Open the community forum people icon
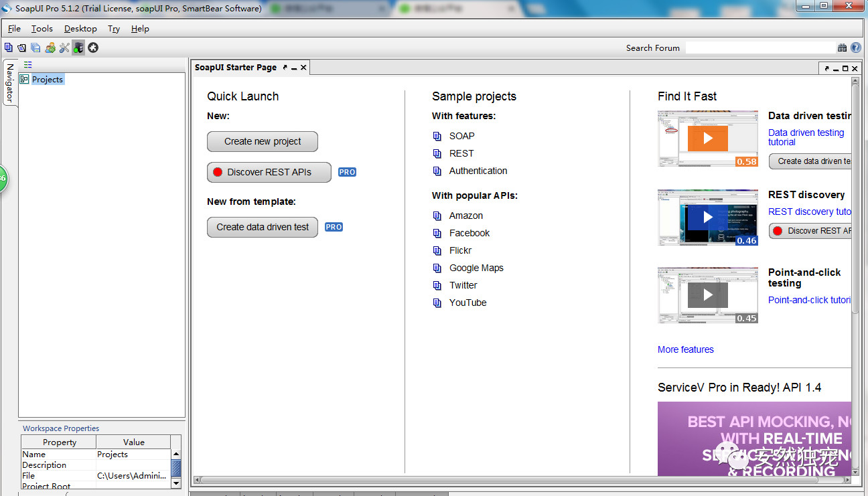Viewport: 868px width, 496px height. [x=50, y=48]
